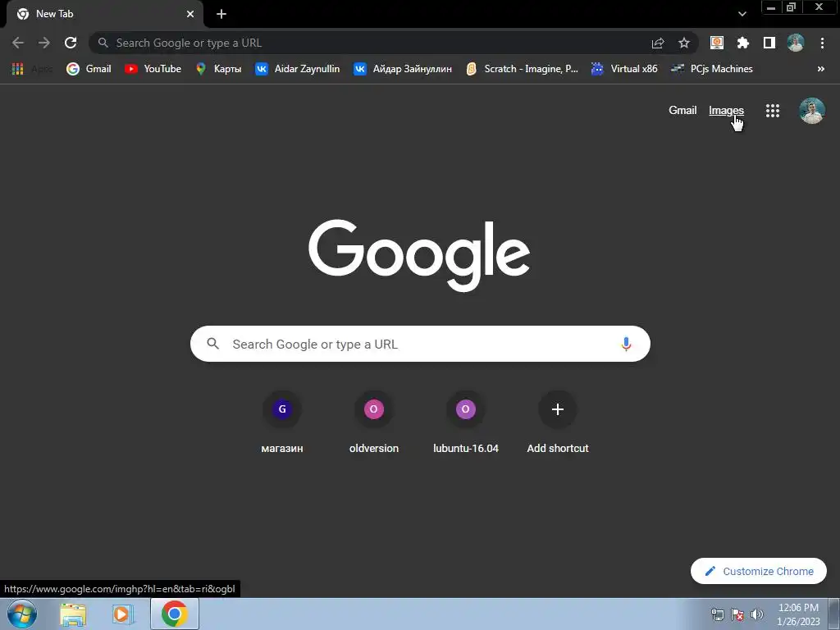Open the volume speaker tray icon
The height and width of the screenshot is (630, 840).
[757, 615]
